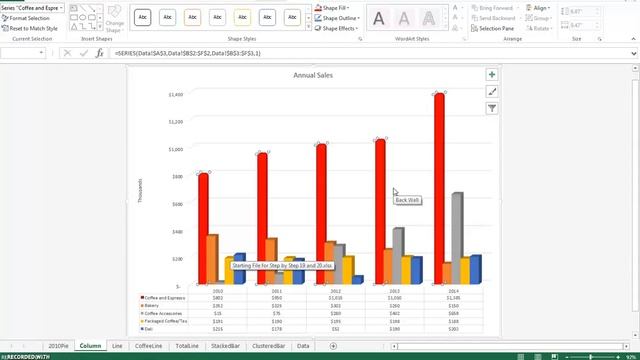Click the Thousands axis label

click(x=140, y=191)
